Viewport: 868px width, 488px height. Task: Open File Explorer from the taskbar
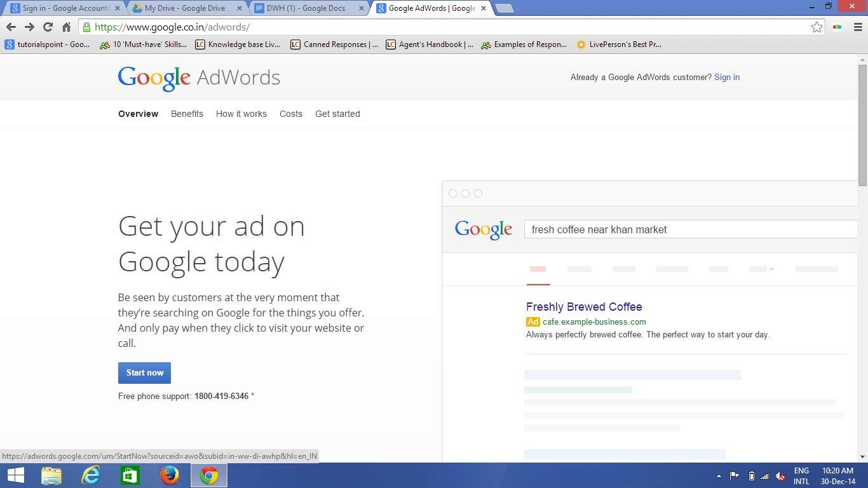tap(51, 475)
